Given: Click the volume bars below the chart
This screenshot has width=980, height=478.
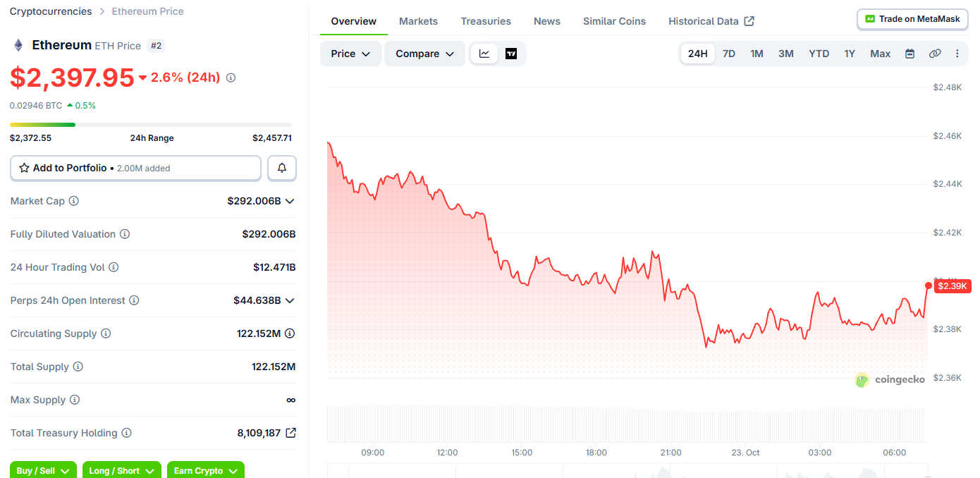Looking at the screenshot, I should [x=627, y=423].
